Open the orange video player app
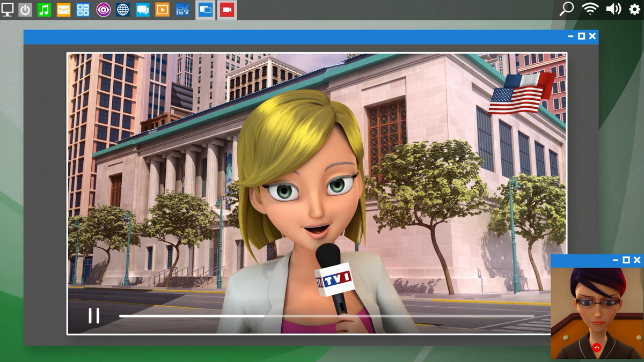Image resolution: width=644 pixels, height=362 pixels. tap(162, 10)
